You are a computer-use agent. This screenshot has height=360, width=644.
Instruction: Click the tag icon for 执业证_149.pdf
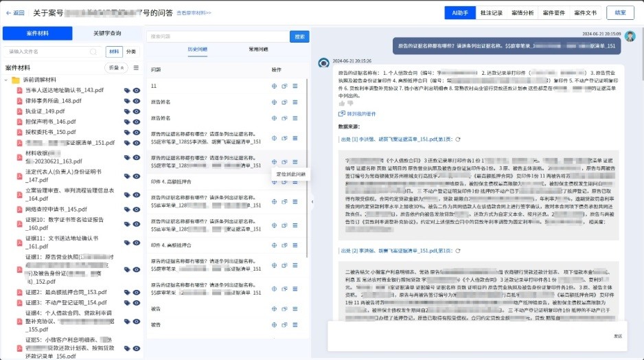(x=127, y=111)
